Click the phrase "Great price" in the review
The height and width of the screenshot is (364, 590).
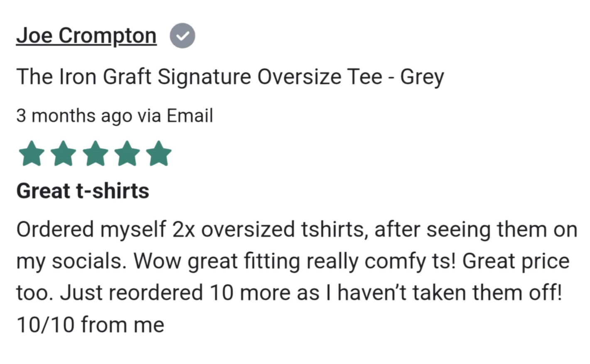pos(516,261)
